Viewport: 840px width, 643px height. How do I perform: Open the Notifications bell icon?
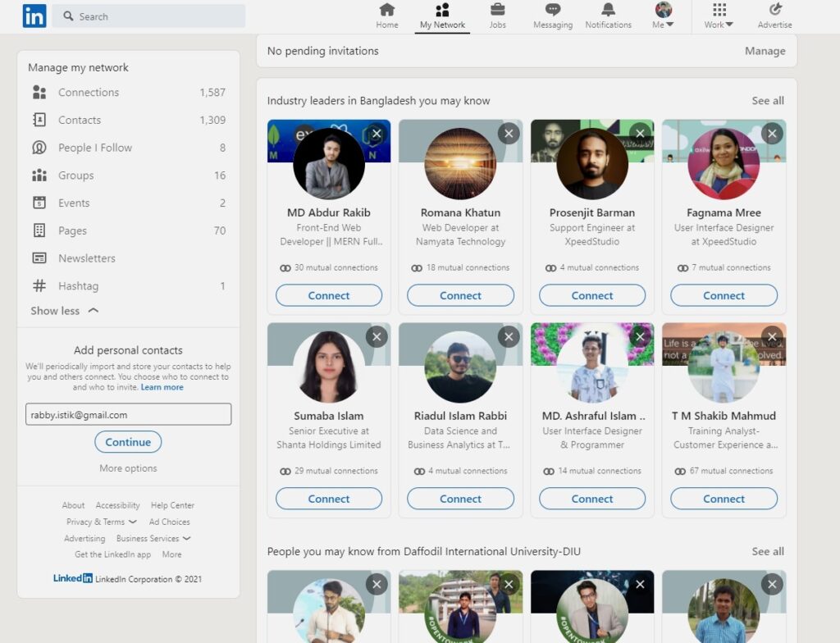pos(608,10)
